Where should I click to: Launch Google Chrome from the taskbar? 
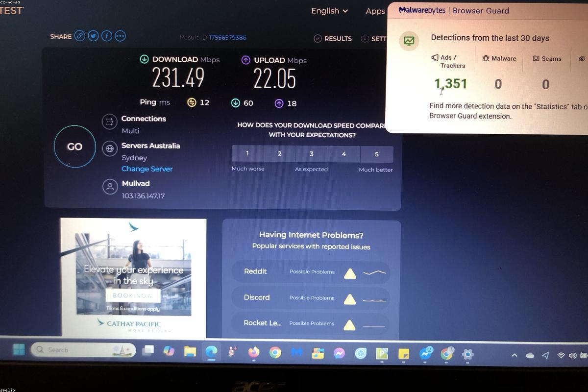point(275,352)
